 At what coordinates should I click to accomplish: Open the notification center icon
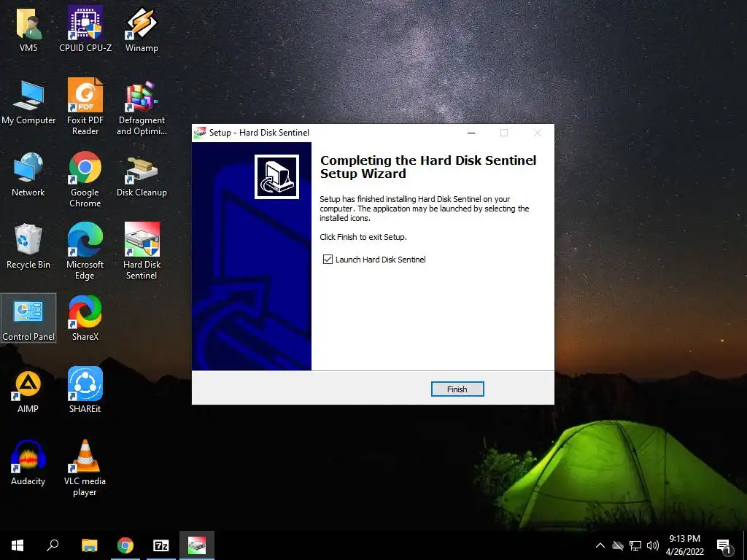[724, 546]
